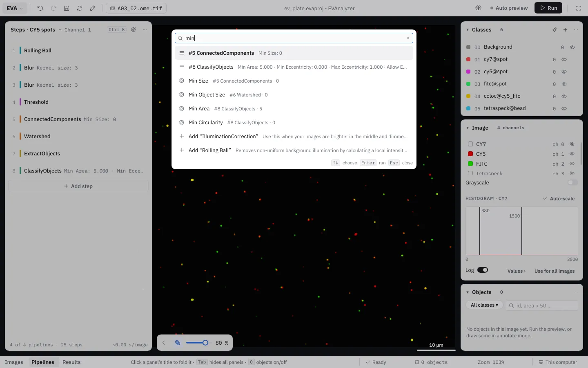The width and height of the screenshot is (588, 368).
Task: Click the magic wand icon in Classes
Action: click(555, 29)
